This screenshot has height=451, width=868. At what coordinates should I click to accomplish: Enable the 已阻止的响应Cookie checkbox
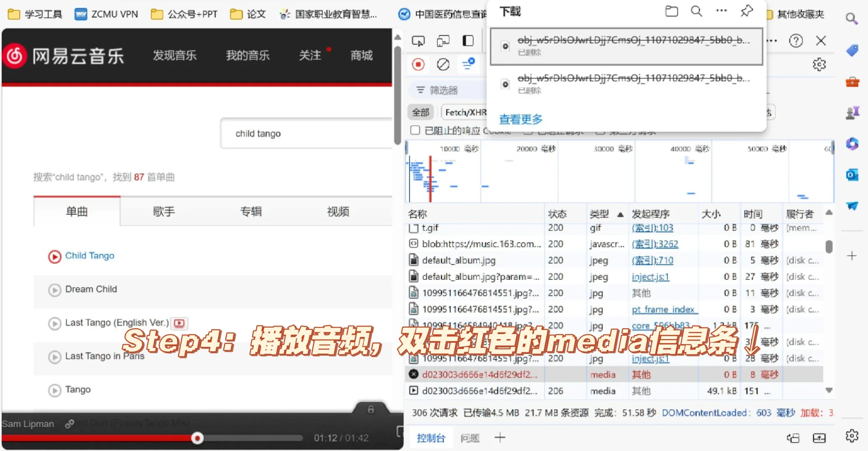415,131
